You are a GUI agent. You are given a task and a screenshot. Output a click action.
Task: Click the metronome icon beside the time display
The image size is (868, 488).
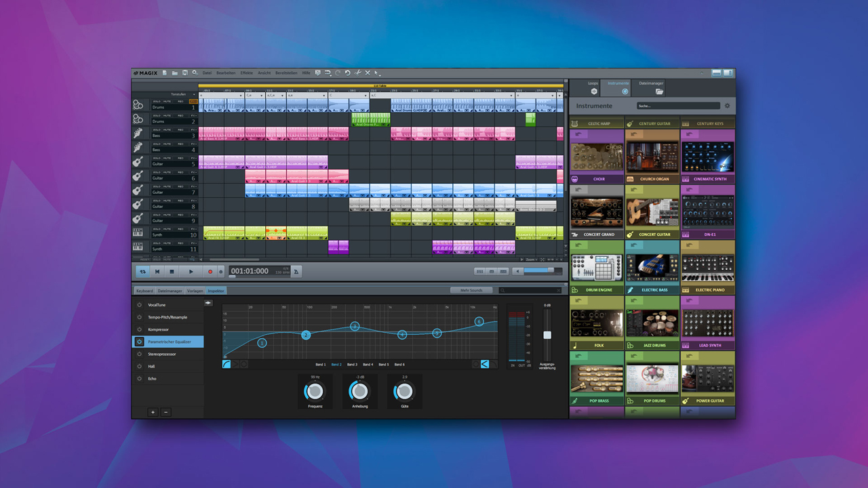tap(296, 270)
